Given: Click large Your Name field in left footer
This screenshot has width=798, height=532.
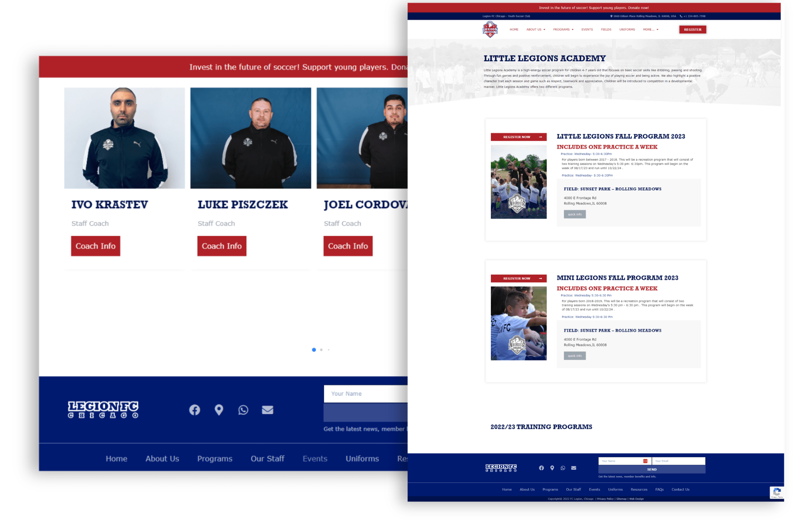Looking at the screenshot, I should pos(365,394).
